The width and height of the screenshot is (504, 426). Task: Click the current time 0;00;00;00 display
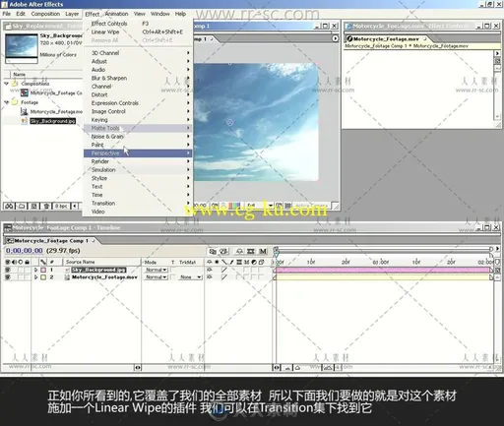(25, 251)
